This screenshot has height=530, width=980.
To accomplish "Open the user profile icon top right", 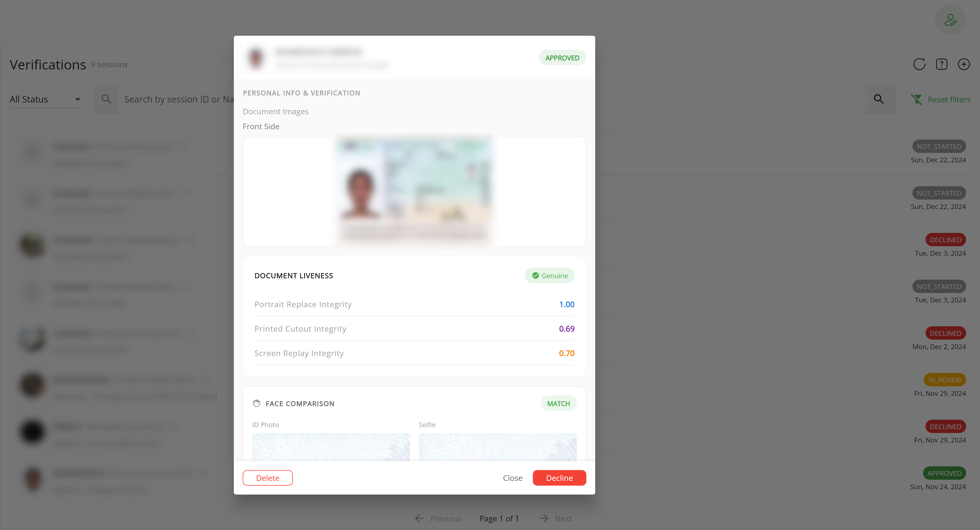I will [x=950, y=20].
